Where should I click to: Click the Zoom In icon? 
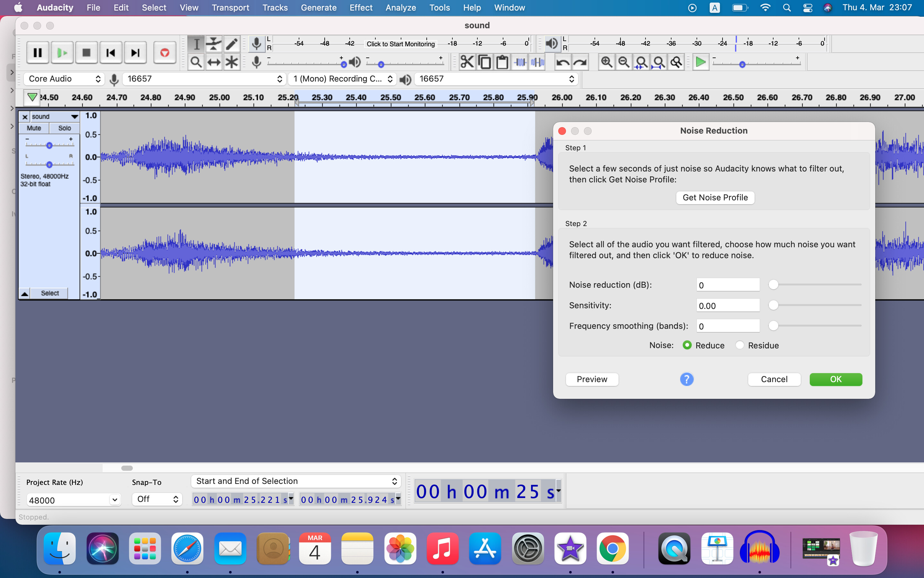point(606,62)
